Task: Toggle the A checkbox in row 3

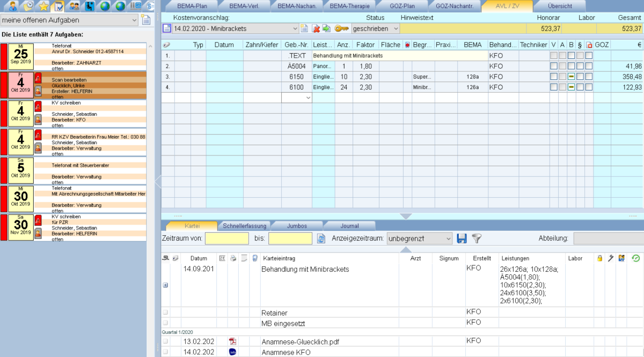Action: 562,77
